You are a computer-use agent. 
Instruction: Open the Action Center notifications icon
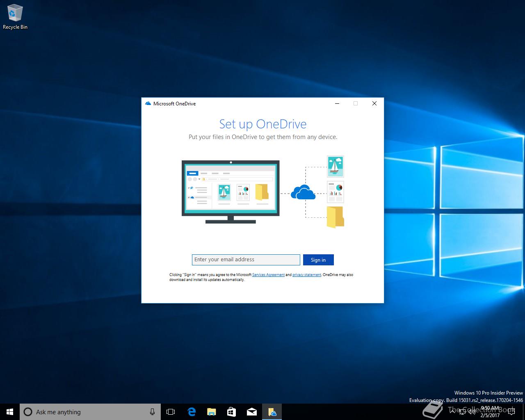tap(511, 412)
